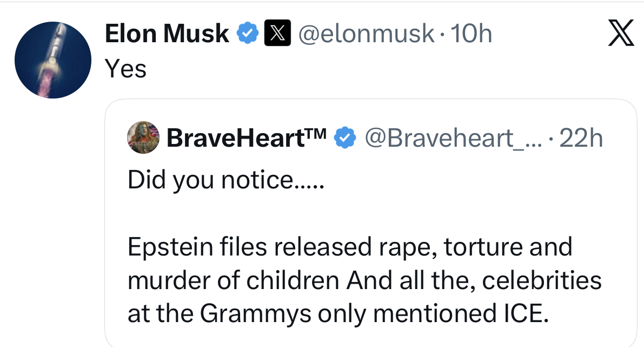Click the "Epstein files released" text line
The height and width of the screenshot is (347, 644).
tap(349, 247)
